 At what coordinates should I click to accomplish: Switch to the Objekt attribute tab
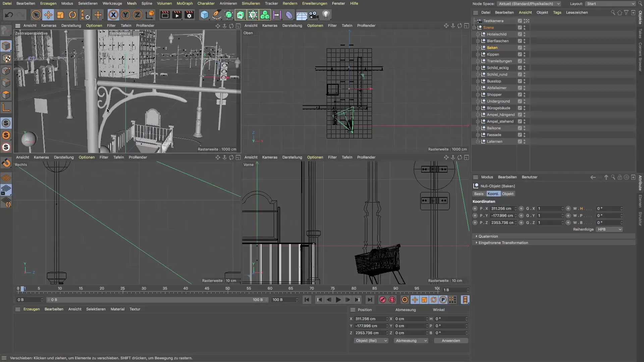(x=507, y=194)
